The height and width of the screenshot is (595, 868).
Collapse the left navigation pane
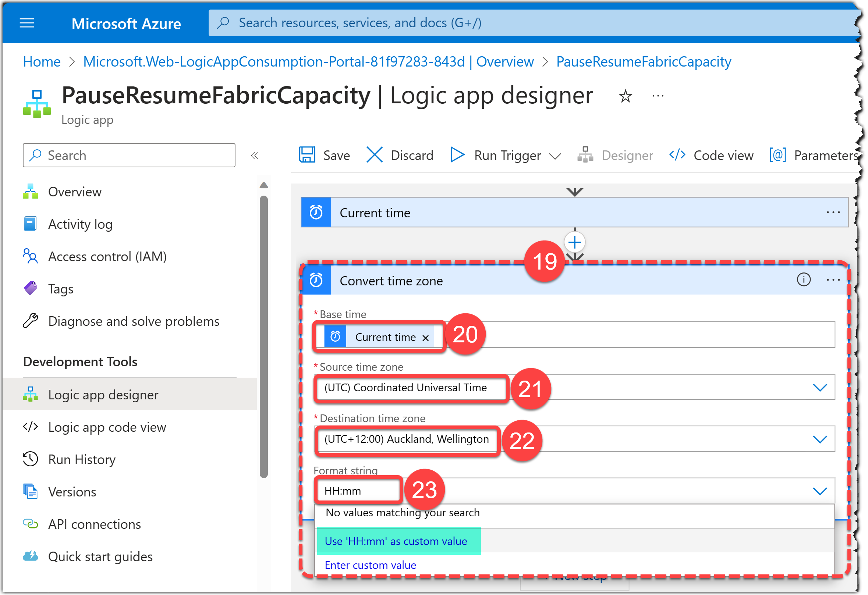255,156
